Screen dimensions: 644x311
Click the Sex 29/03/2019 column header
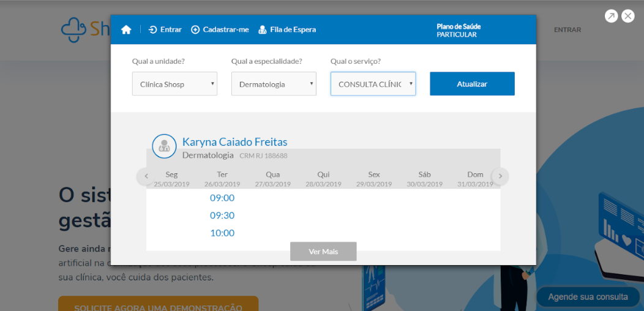(374, 179)
